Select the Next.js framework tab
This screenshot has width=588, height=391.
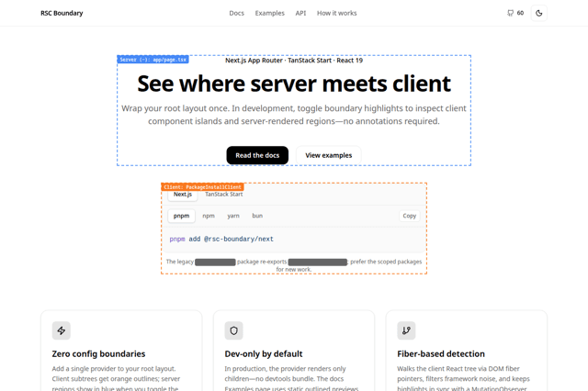click(x=183, y=195)
